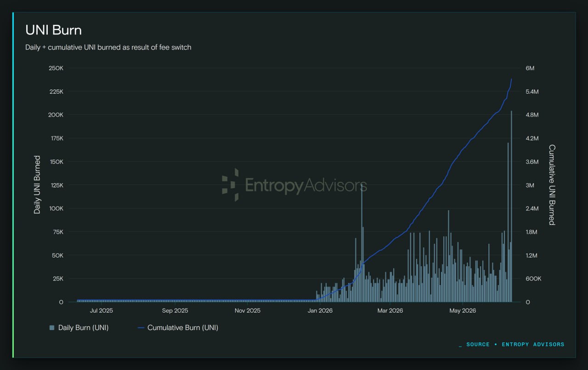The height and width of the screenshot is (370, 588).
Task: Click the Sep 2025 x-axis label
Action: click(x=175, y=311)
